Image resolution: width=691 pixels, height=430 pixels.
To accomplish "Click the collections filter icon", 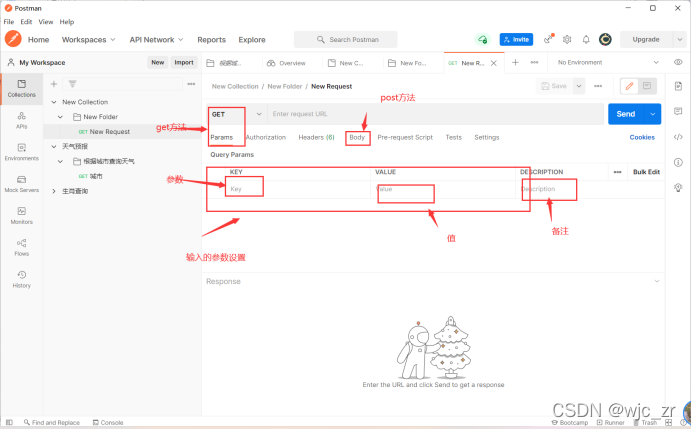I will pyautogui.click(x=73, y=84).
